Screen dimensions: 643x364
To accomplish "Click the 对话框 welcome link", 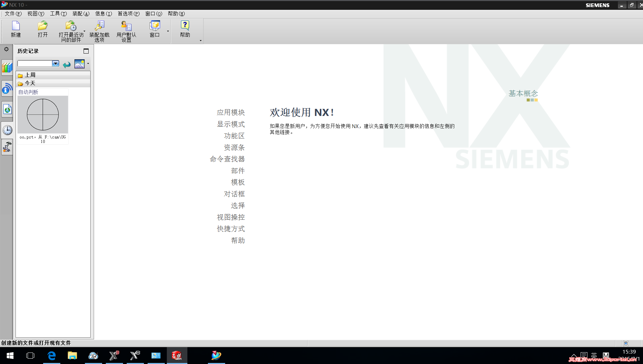I will [234, 194].
